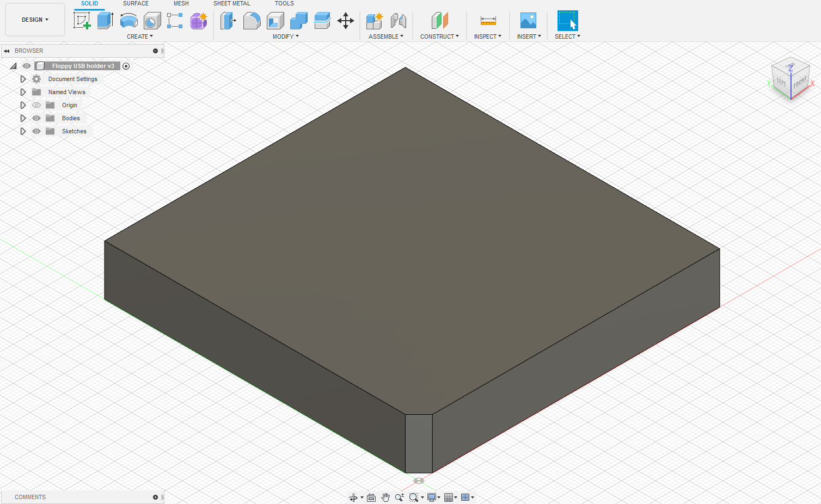The image size is (821, 504).
Task: Switch to the Mesh tab
Action: (181, 3)
